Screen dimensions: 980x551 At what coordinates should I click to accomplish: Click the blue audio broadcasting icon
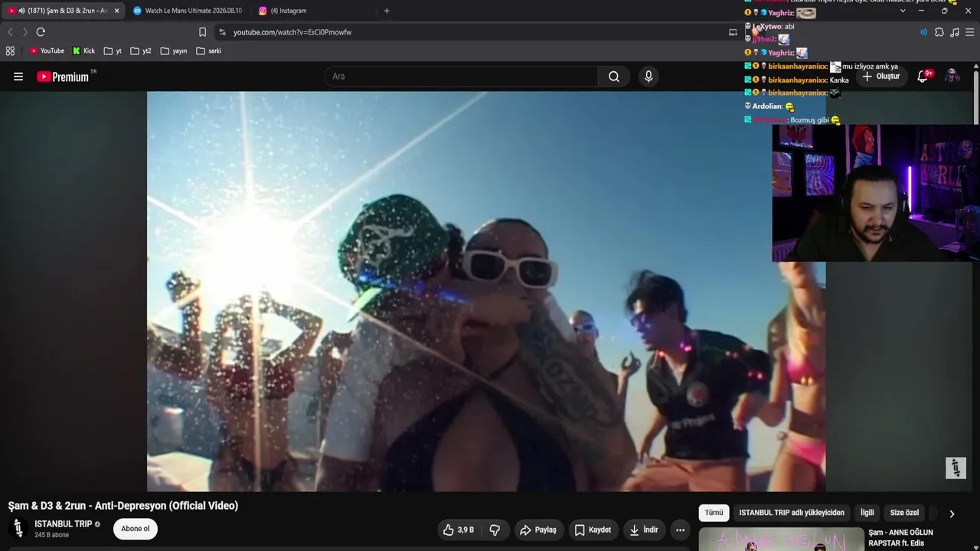[923, 32]
